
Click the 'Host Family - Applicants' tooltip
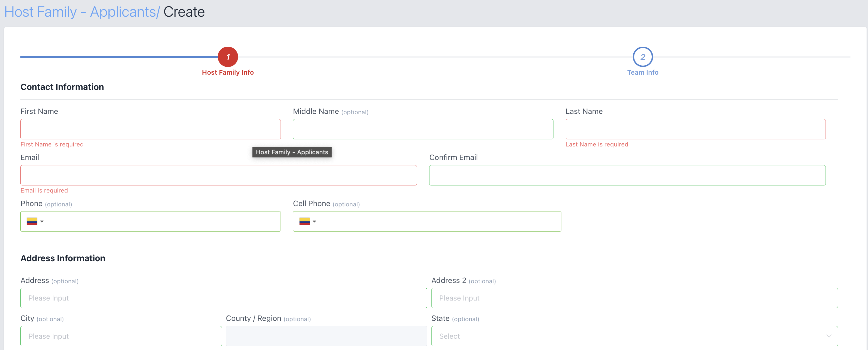coord(292,152)
